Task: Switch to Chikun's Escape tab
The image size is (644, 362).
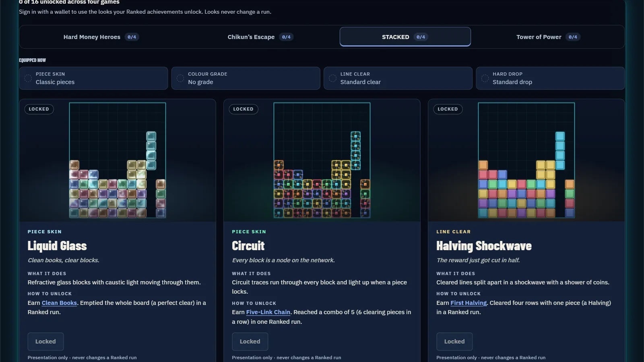Action: click(260, 37)
